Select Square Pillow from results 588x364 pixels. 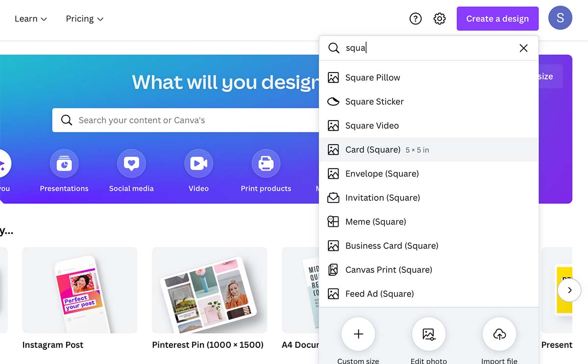[x=429, y=77]
